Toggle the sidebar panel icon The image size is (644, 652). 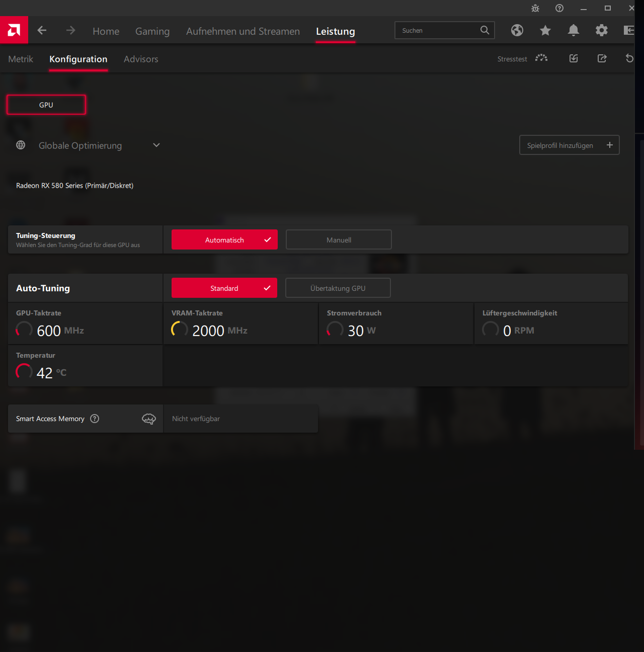(x=628, y=30)
